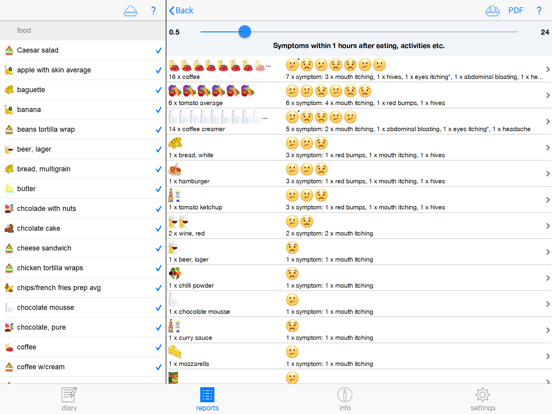Image resolution: width=552 pixels, height=414 pixels.
Task: Open '1 x chocolate mousse' report row
Action: pyautogui.click(x=359, y=304)
